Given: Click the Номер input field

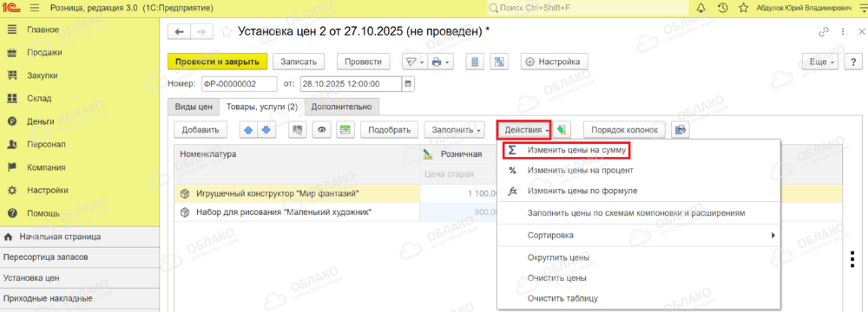Looking at the screenshot, I should pyautogui.click(x=240, y=84).
